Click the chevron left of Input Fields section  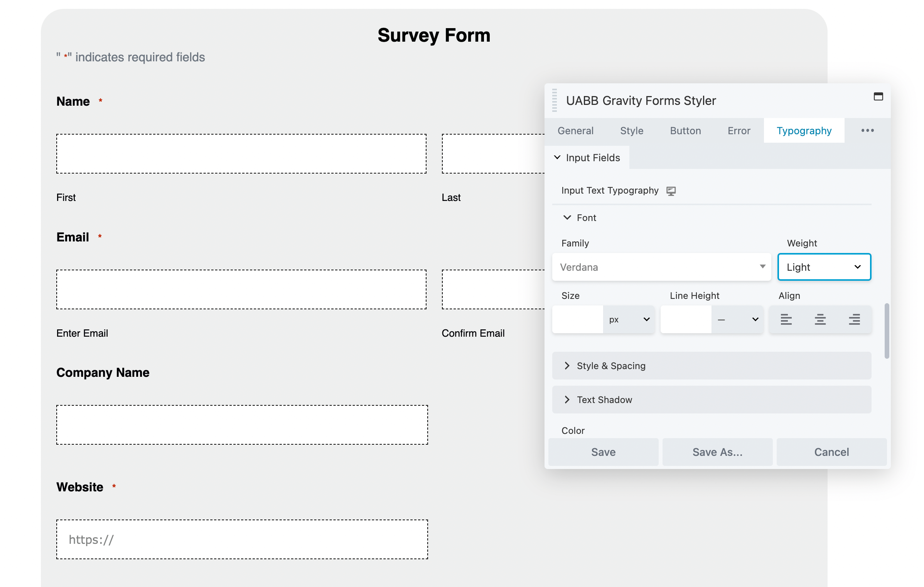tap(558, 157)
